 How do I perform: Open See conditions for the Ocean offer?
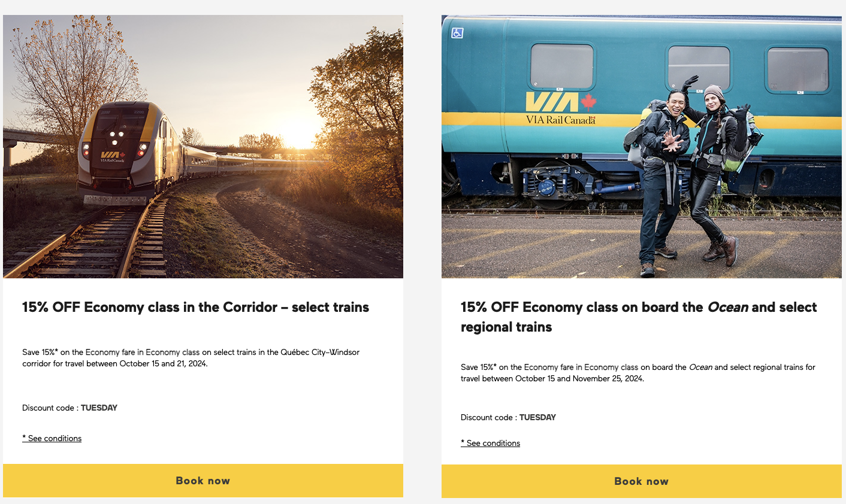[490, 443]
